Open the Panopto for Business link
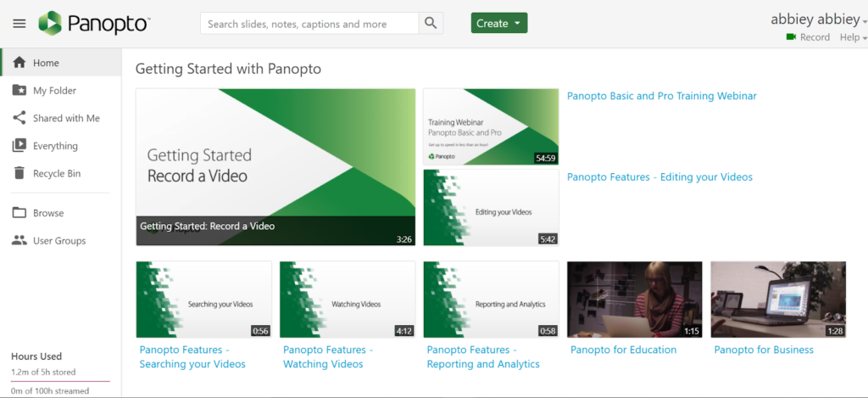 click(x=764, y=350)
